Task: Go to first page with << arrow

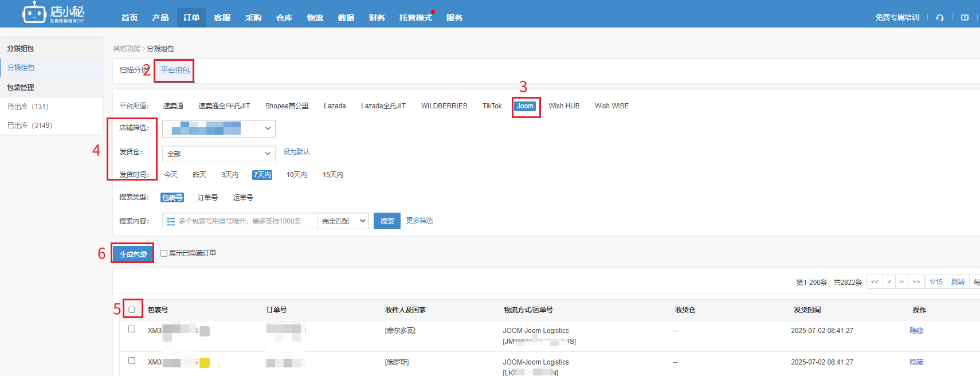Action: (x=874, y=282)
